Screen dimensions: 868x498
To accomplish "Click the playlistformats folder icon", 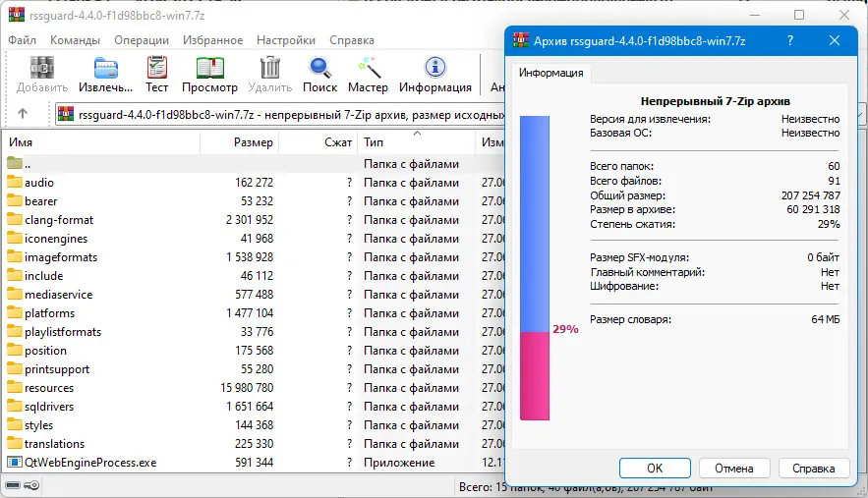I will [x=15, y=332].
